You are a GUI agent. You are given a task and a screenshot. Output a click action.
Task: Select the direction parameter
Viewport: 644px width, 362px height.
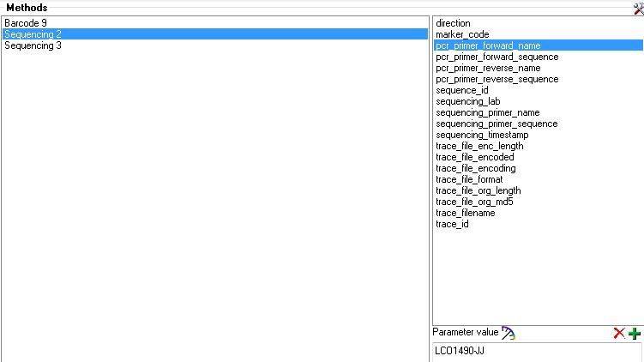(x=453, y=23)
